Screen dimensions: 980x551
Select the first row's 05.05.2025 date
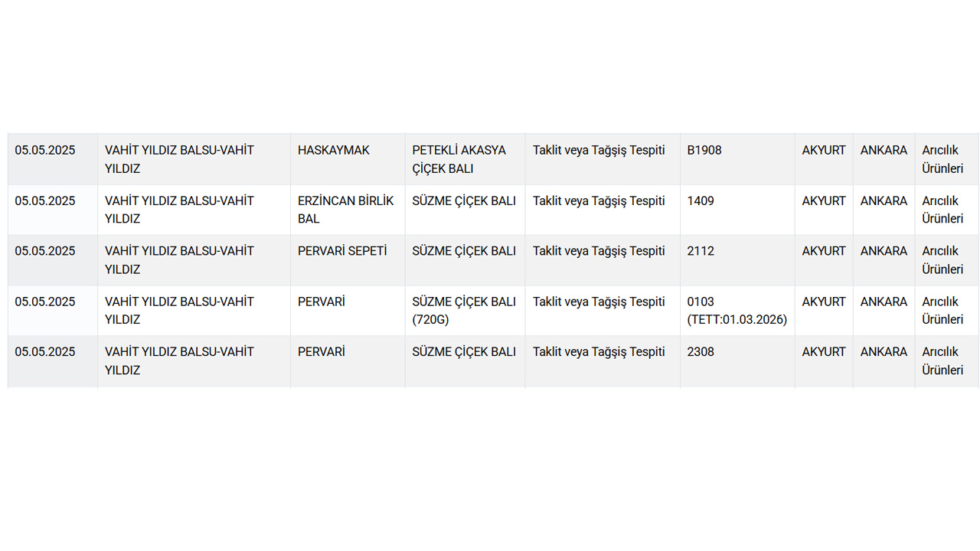(x=45, y=151)
